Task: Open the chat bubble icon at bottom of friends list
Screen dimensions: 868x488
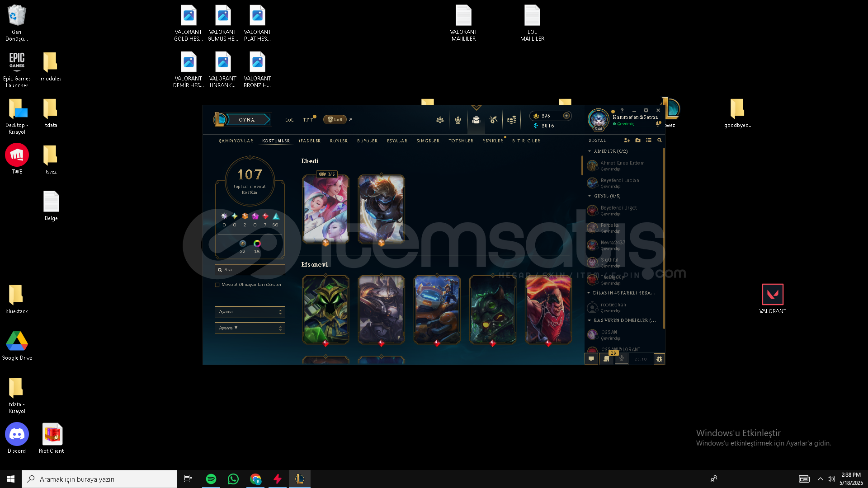Action: pyautogui.click(x=591, y=359)
